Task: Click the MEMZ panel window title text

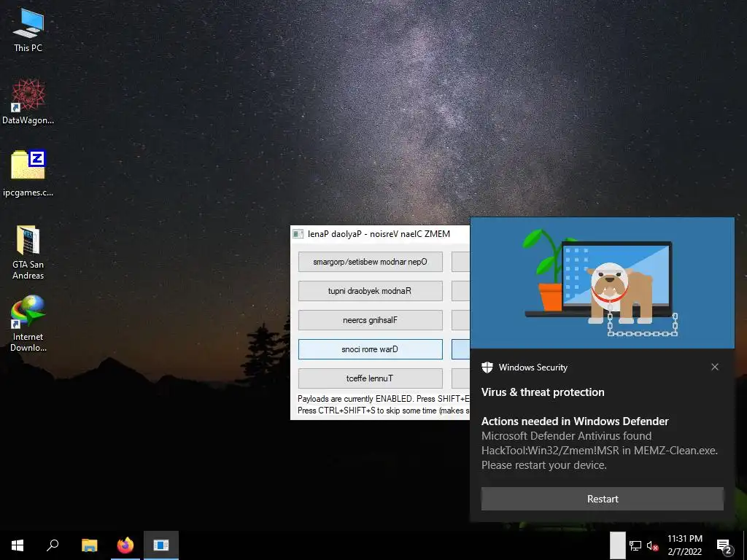Action: pyautogui.click(x=379, y=234)
